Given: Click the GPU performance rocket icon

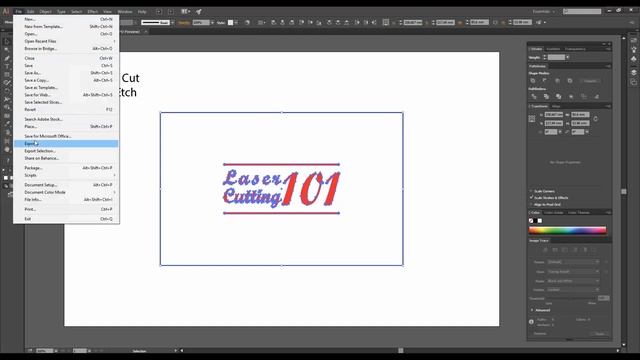Looking at the screenshot, I should [199, 11].
